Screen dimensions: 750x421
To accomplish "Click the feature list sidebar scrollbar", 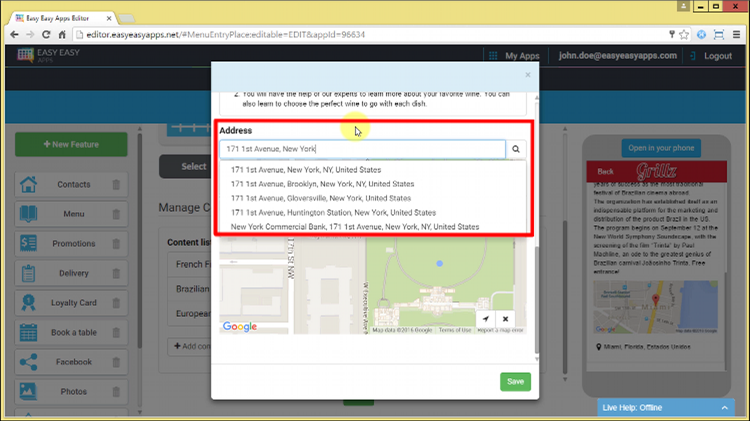I will point(140,239).
